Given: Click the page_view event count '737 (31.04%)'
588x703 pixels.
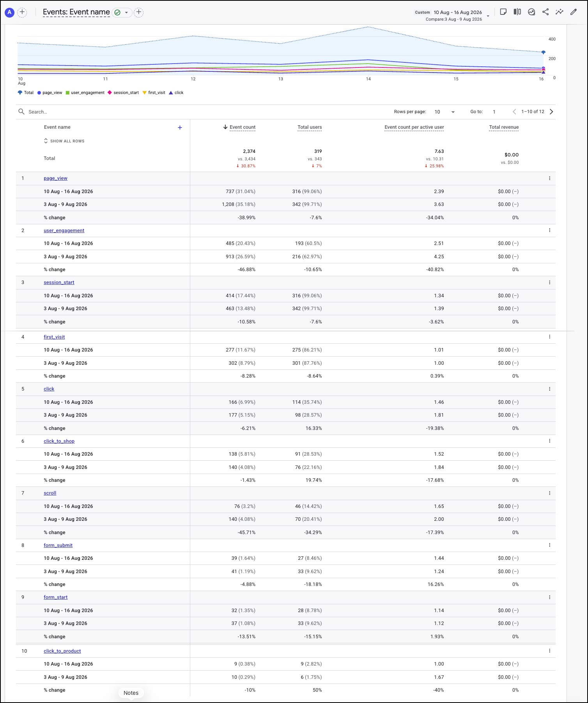Looking at the screenshot, I should pyautogui.click(x=241, y=192).
